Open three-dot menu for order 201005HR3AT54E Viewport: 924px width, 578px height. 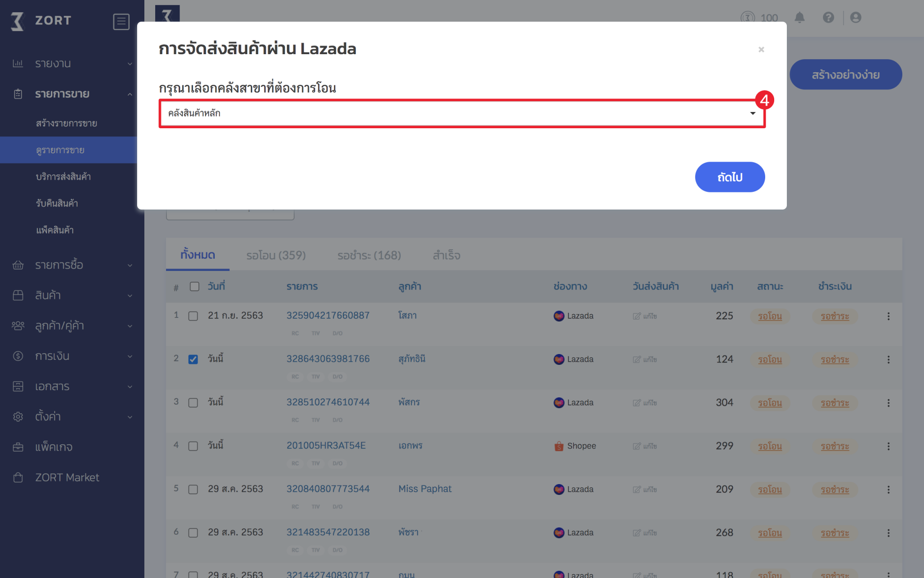[x=888, y=446]
